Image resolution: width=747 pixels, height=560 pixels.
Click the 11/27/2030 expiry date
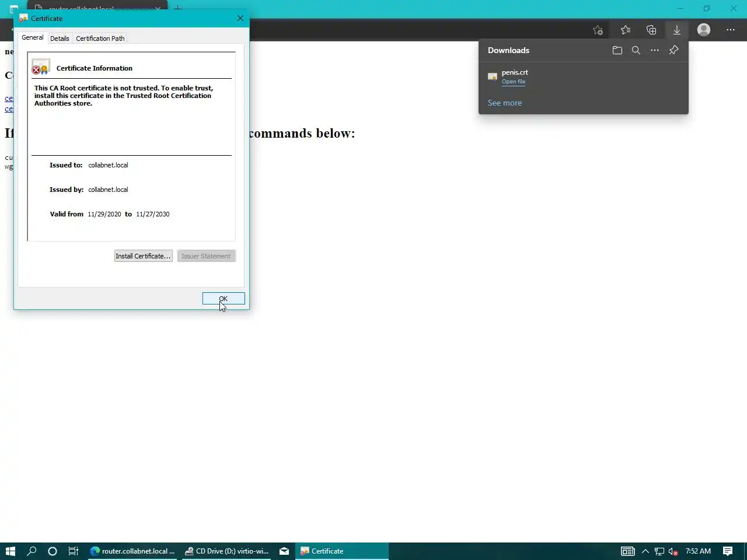[153, 214]
